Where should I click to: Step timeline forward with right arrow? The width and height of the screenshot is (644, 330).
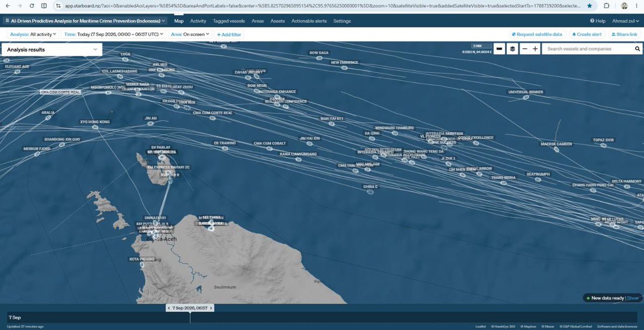tap(211, 308)
